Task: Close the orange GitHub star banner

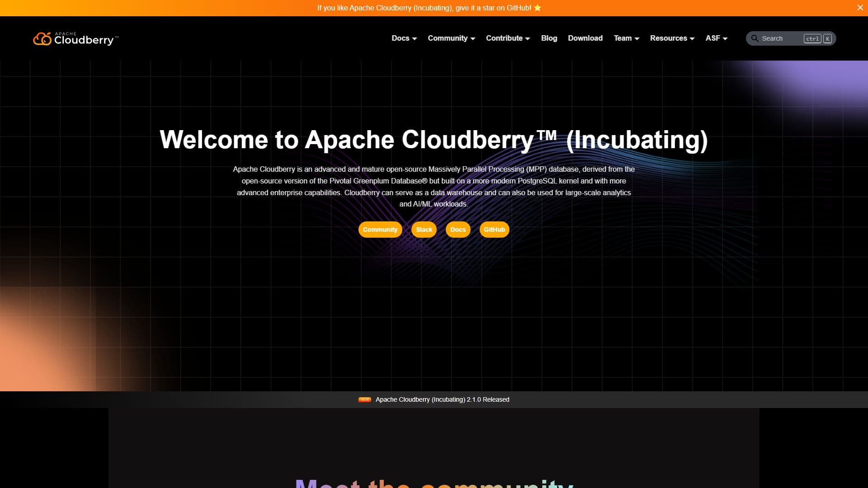Action: click(860, 8)
